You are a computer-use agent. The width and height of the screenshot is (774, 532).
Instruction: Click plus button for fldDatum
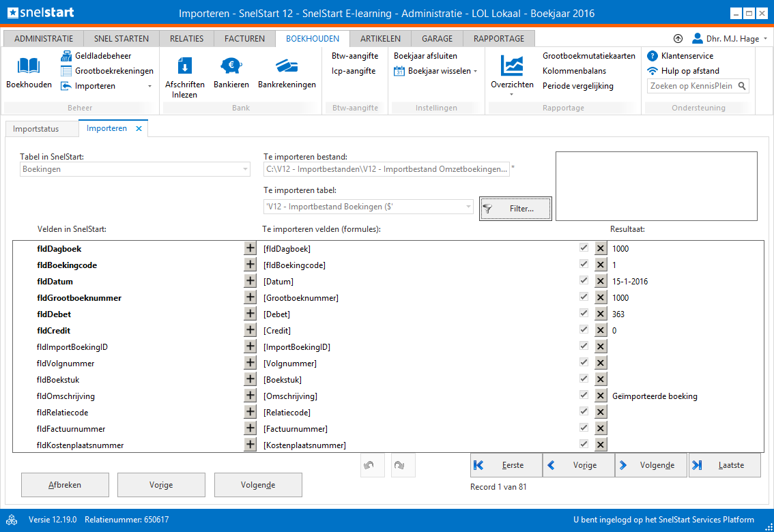[x=250, y=280]
